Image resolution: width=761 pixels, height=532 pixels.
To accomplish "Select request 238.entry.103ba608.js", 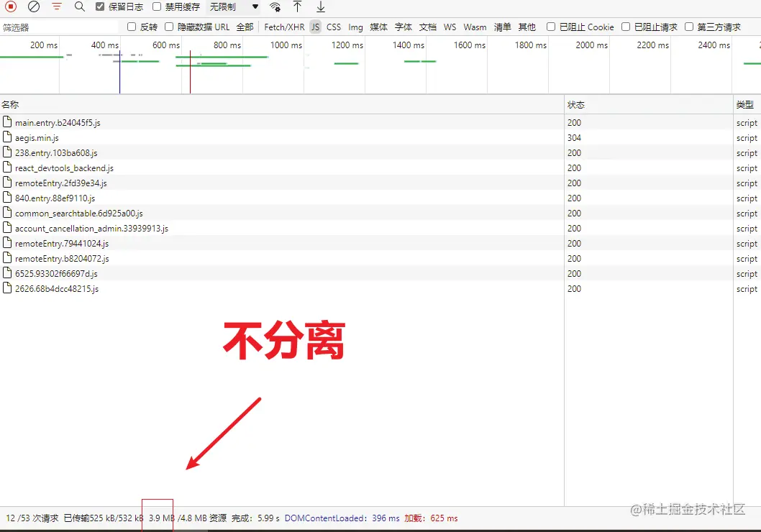I will pyautogui.click(x=380, y=152).
